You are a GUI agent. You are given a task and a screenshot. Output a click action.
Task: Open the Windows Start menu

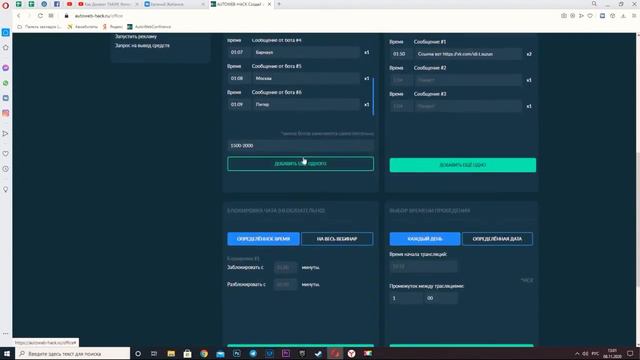7,353
